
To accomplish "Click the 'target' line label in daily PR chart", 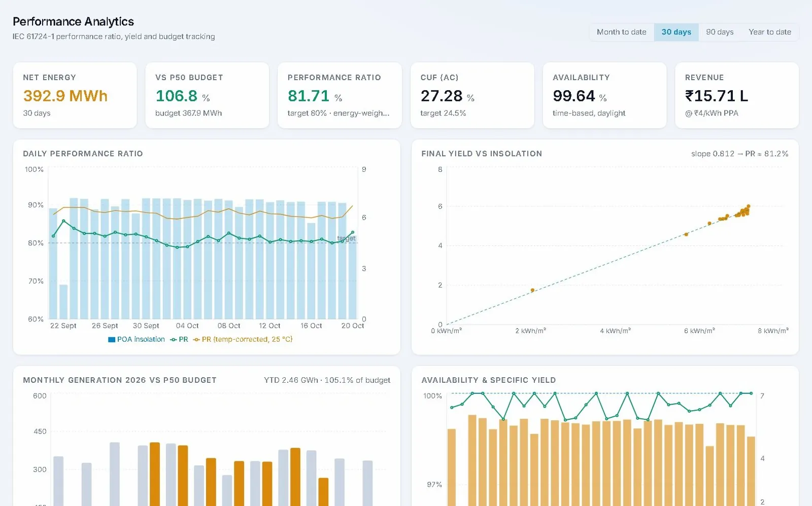I will pos(346,238).
